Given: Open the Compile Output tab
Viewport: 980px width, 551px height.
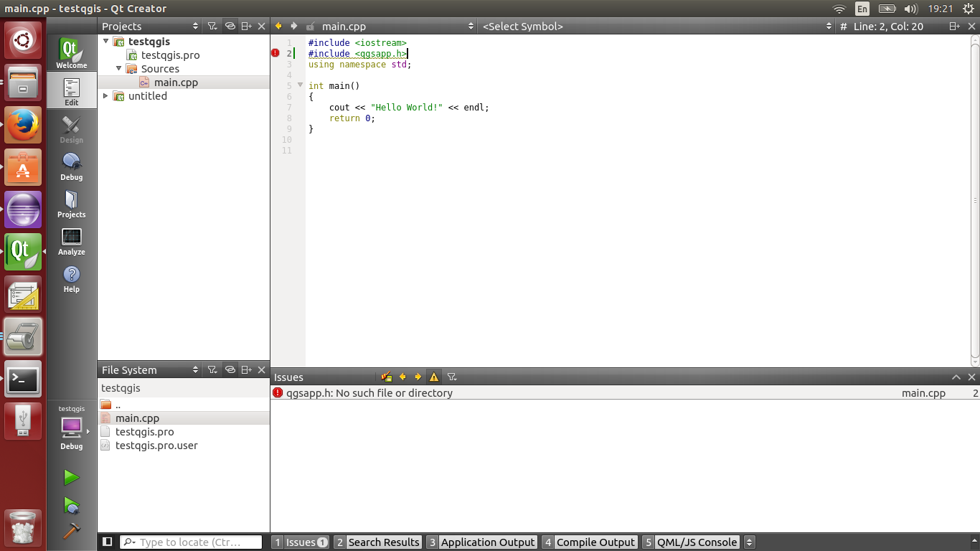Looking at the screenshot, I should (x=589, y=542).
